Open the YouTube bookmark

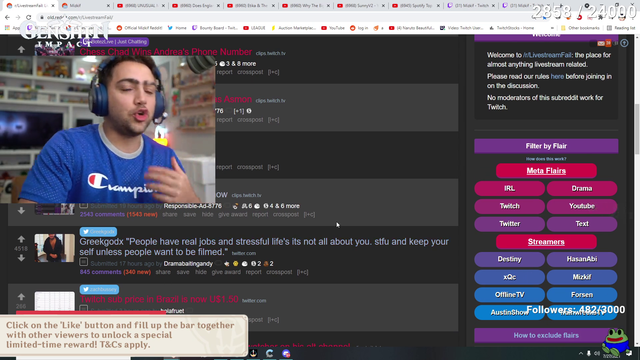[x=333, y=28]
